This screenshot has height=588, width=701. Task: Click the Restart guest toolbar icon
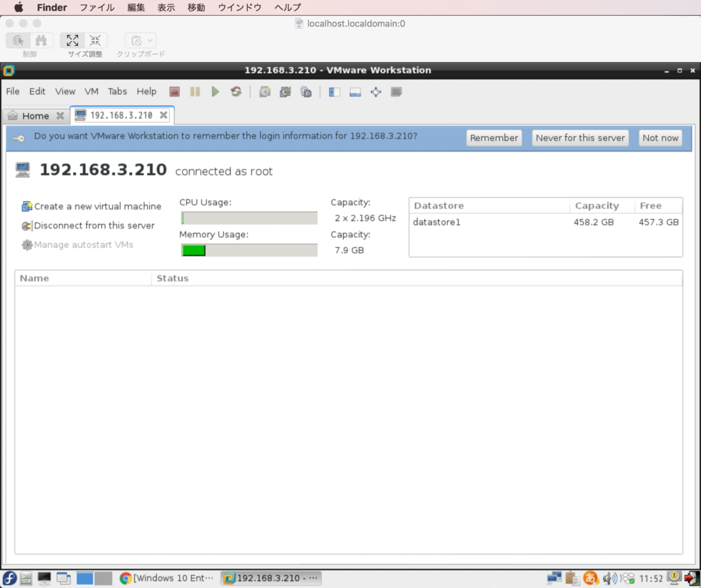click(236, 92)
